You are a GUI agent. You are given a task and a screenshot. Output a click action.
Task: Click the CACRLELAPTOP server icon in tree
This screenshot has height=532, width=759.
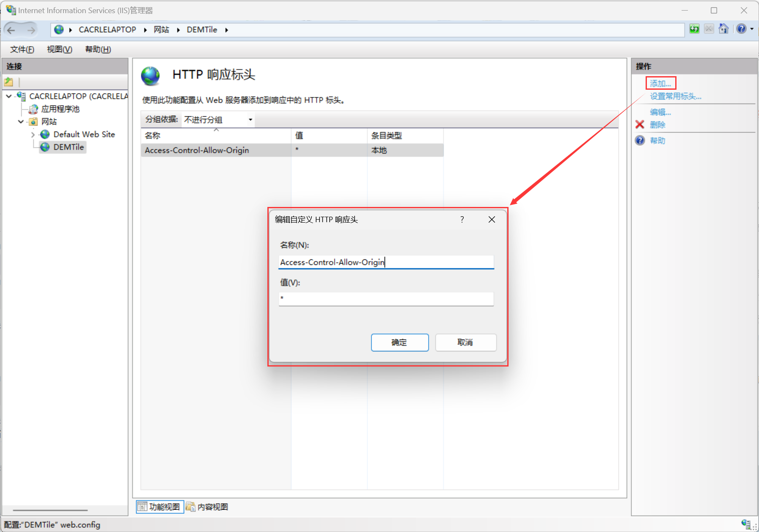21,96
